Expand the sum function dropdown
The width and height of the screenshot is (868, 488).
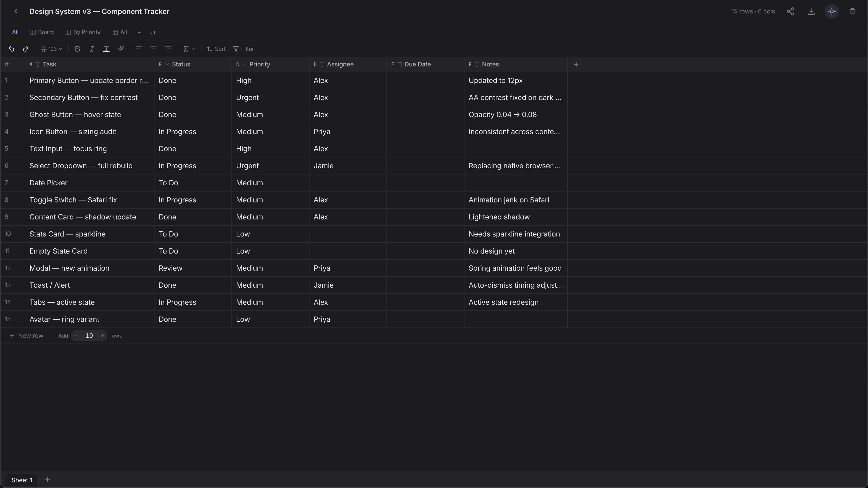(x=189, y=49)
